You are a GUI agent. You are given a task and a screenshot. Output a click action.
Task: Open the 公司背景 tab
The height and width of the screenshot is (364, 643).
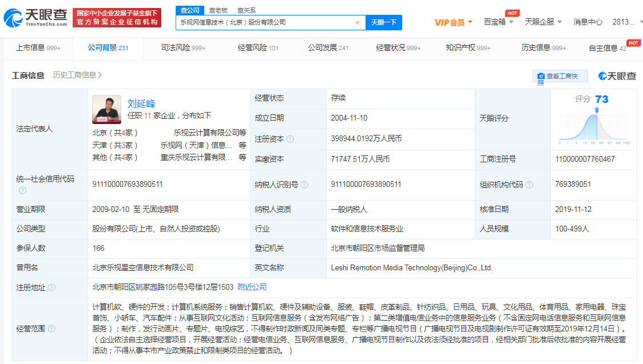pos(108,48)
